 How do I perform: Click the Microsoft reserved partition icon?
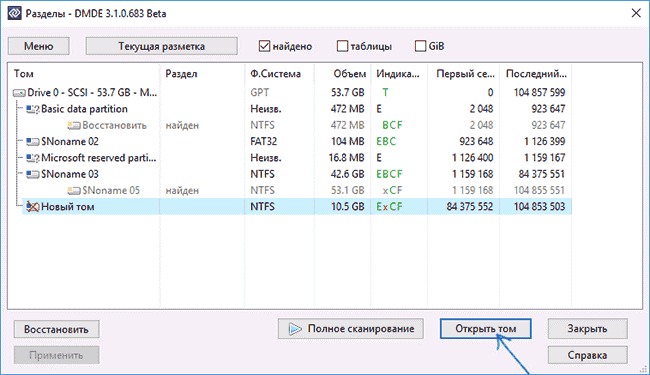pos(33,158)
